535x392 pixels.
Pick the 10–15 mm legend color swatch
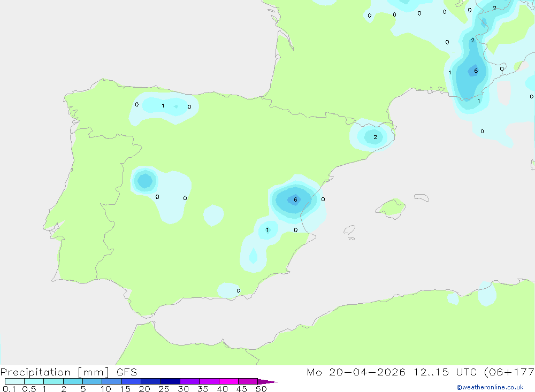tap(112, 381)
